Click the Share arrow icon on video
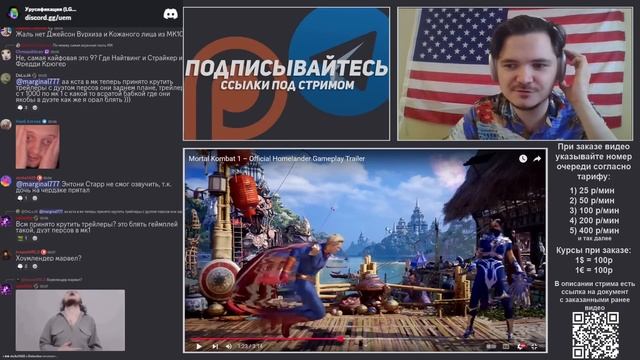This screenshot has width=640, height=360. pyautogui.click(x=537, y=159)
